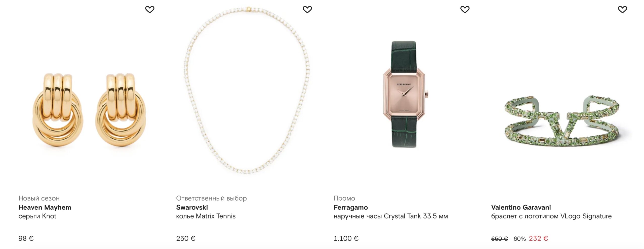Viewport: 644px width, 249px height.
Task: View the green VLogo bracelet image
Action: [562, 121]
